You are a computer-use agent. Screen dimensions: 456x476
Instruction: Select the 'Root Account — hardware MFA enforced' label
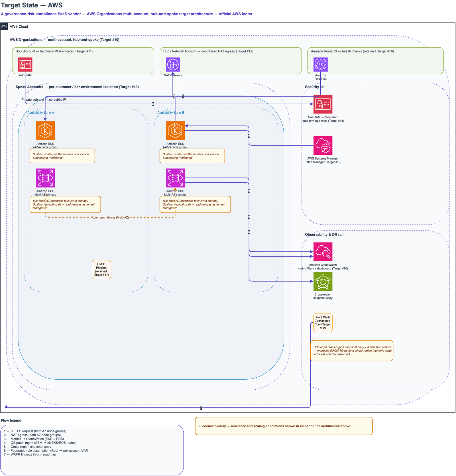click(54, 52)
